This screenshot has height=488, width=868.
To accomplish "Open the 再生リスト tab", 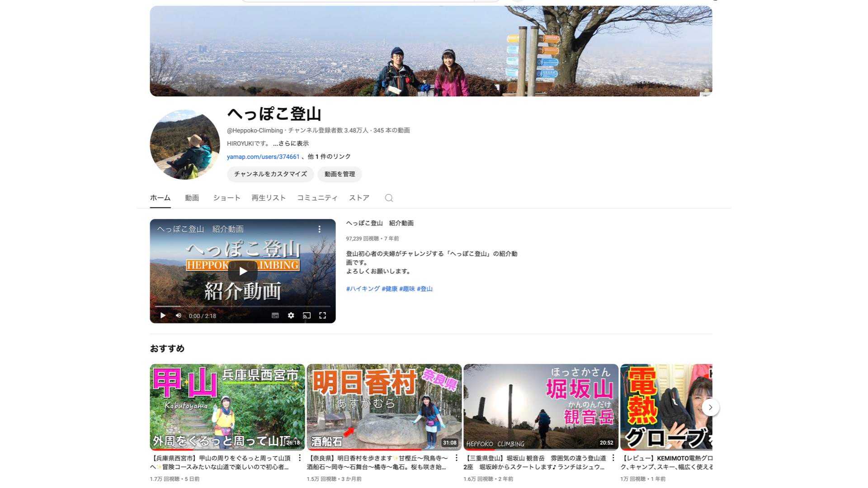I will (269, 198).
